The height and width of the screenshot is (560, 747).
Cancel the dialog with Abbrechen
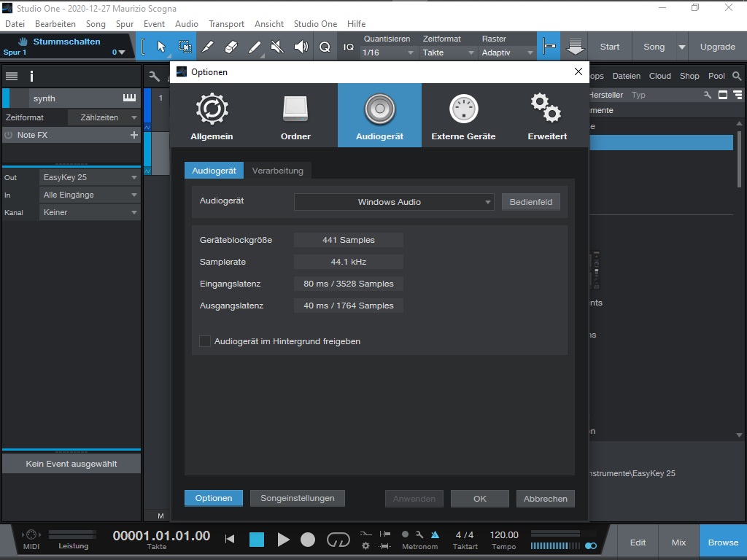pos(546,499)
